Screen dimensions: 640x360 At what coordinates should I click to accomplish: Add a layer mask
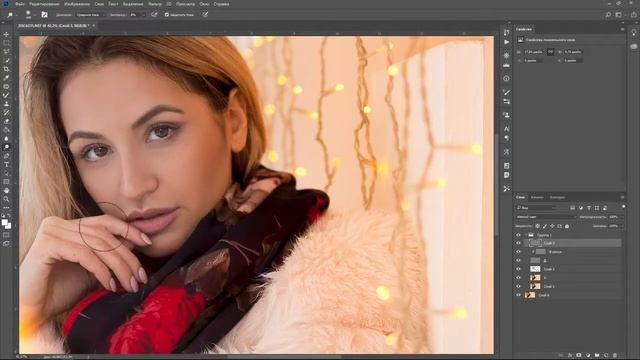click(579, 356)
